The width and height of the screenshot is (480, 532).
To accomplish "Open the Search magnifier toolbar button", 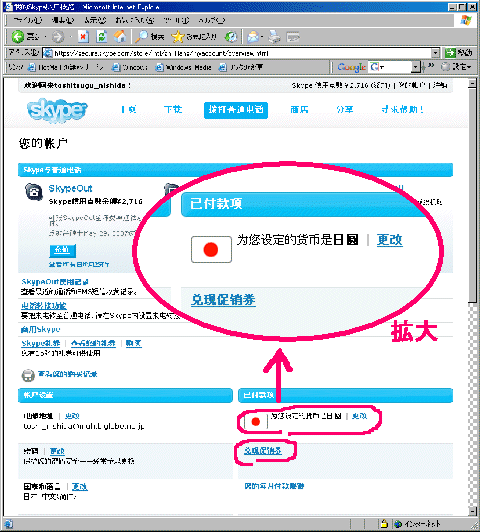I will [x=150, y=37].
